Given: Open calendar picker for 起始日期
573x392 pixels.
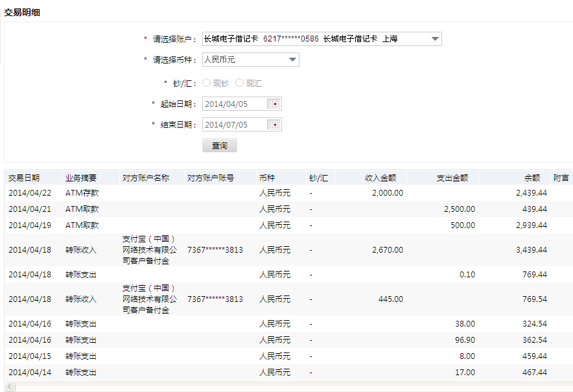Looking at the screenshot, I should [274, 104].
